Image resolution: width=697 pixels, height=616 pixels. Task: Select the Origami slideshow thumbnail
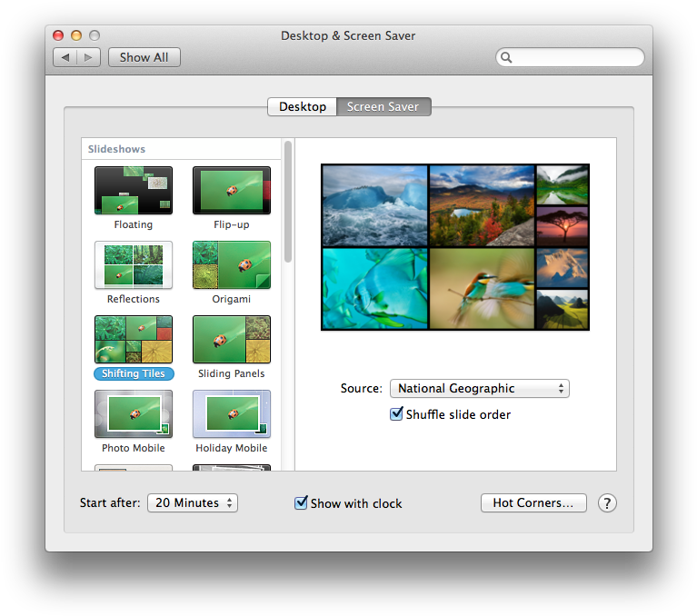(x=232, y=265)
